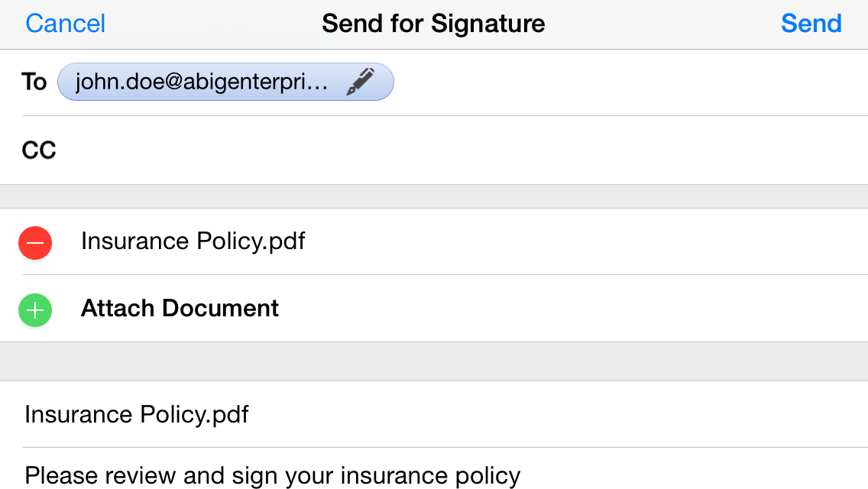This screenshot has width=868, height=489.
Task: Tap the To label
Action: point(34,83)
